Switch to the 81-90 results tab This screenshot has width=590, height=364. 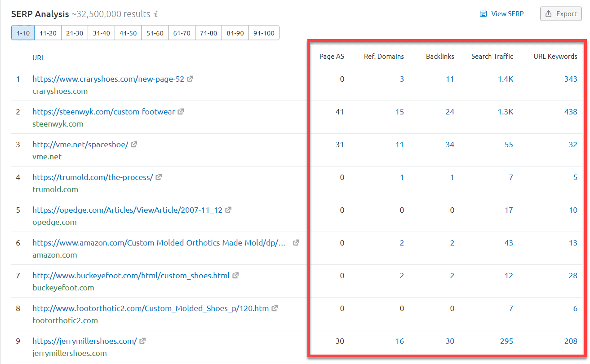pos(235,33)
